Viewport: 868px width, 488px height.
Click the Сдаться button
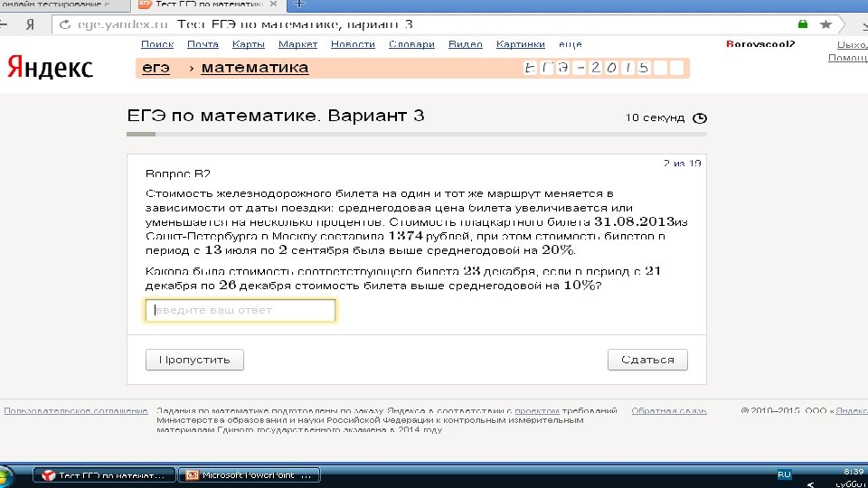tap(647, 360)
